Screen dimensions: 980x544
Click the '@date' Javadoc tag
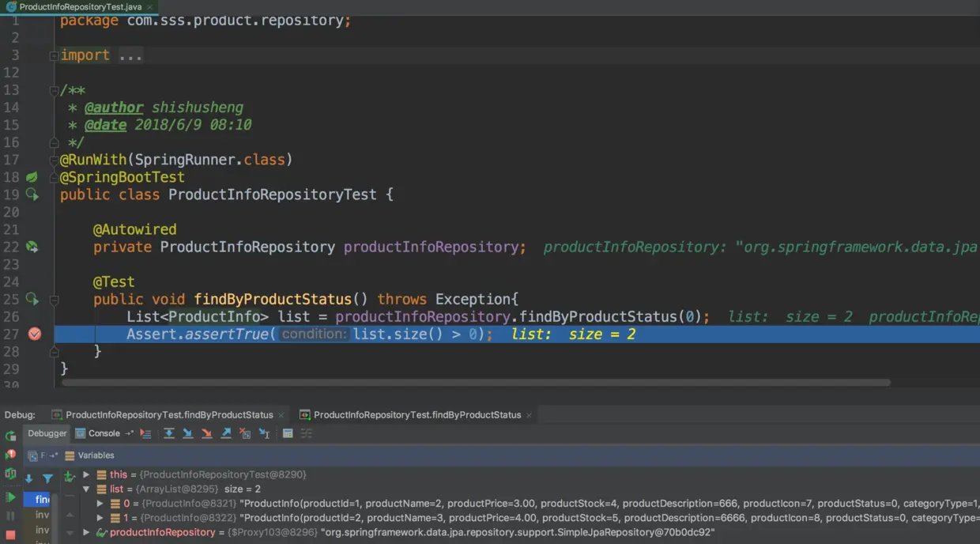(x=105, y=125)
